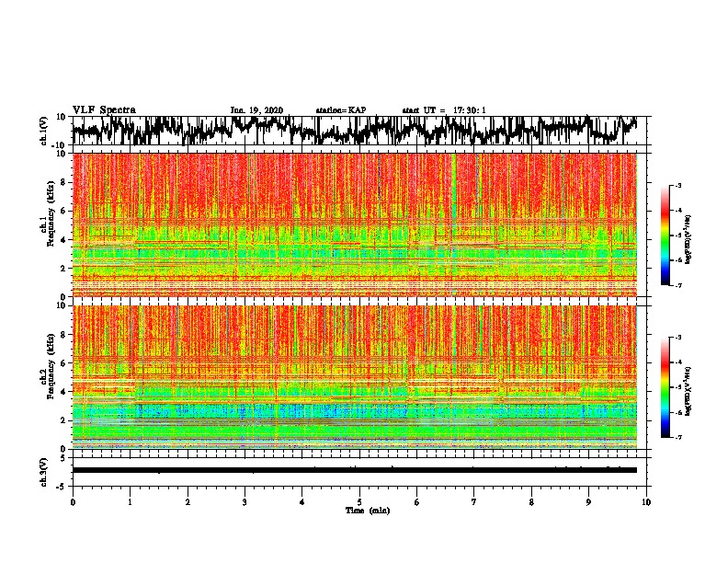Click the 6 kHz tick on ch.2 spectrogram
Image resolution: width=728 pixels, height=563 pixels.
(64, 363)
